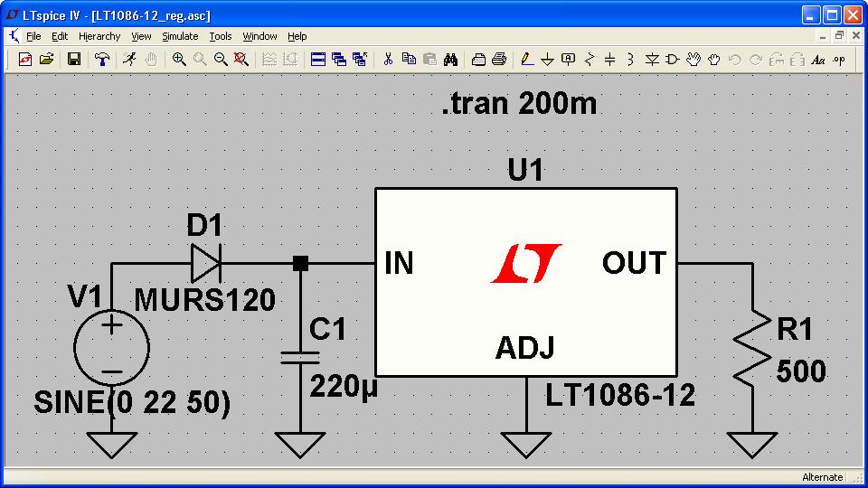This screenshot has width=868, height=488.
Task: Select the V1 voltage source symbol
Action: pos(112,347)
